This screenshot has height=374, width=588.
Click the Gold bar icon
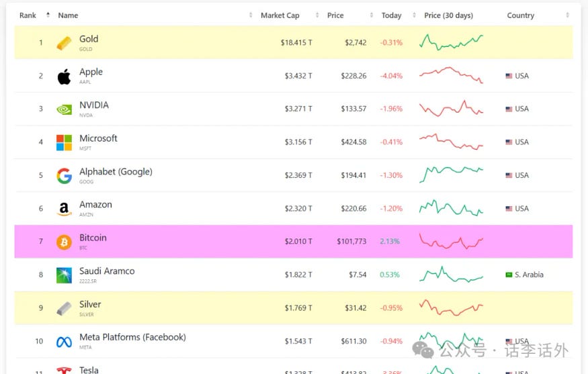(x=64, y=43)
